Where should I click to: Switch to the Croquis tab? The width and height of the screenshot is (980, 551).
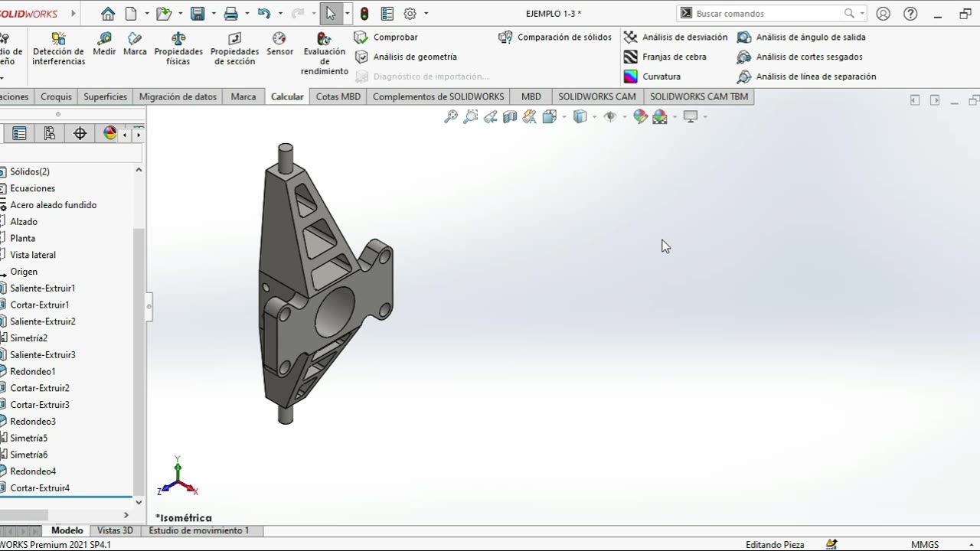(x=56, y=96)
